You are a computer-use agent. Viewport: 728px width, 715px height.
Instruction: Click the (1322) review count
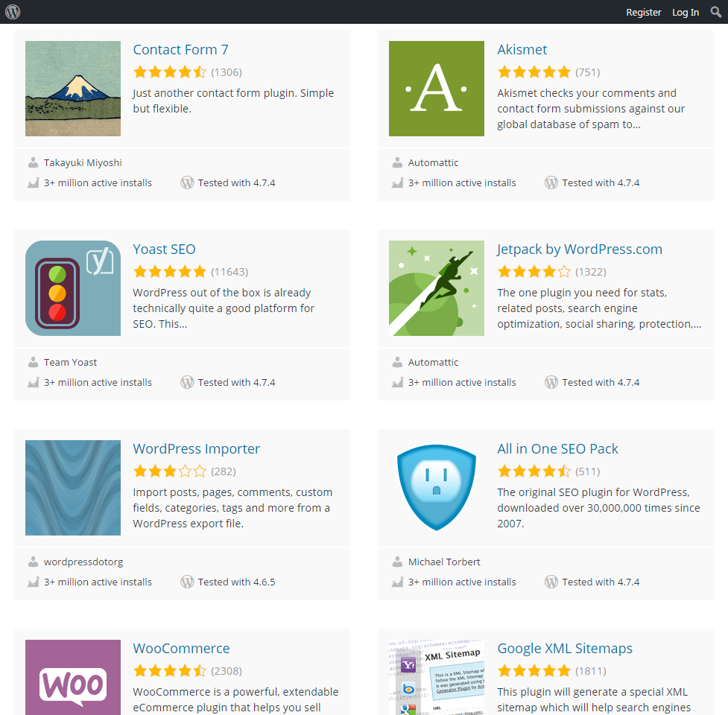[591, 272]
